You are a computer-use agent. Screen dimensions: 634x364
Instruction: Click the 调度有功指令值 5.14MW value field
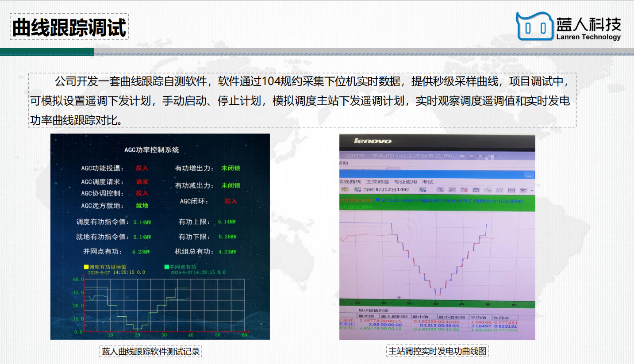point(142,222)
